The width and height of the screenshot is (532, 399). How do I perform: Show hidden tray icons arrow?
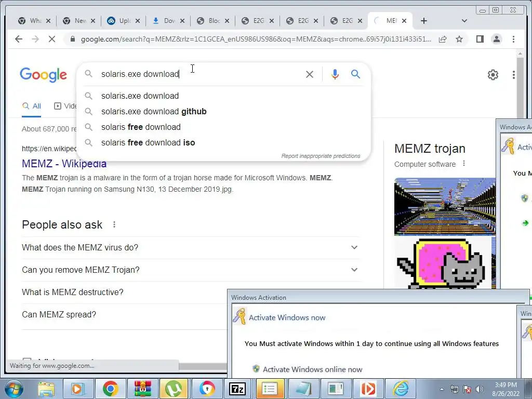442,389
